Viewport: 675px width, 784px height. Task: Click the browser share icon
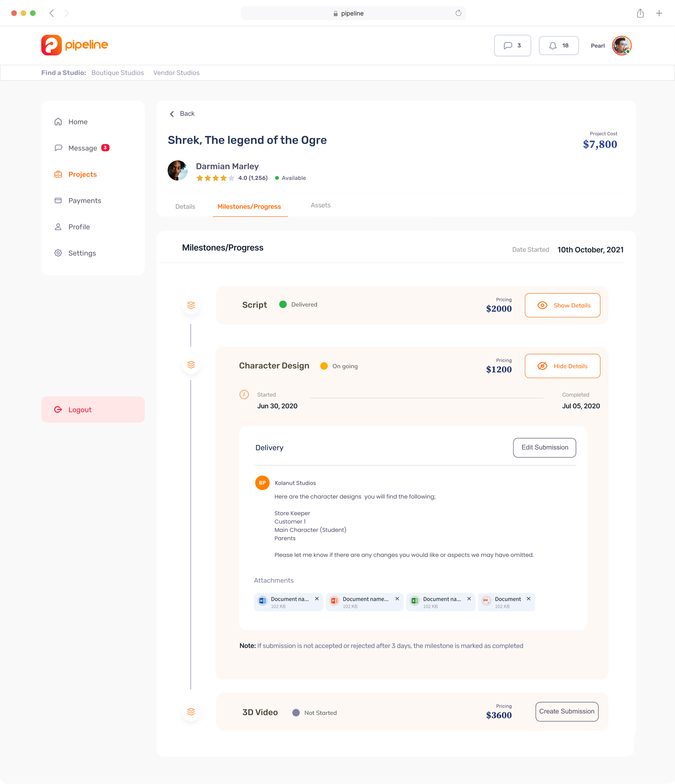pyautogui.click(x=640, y=13)
